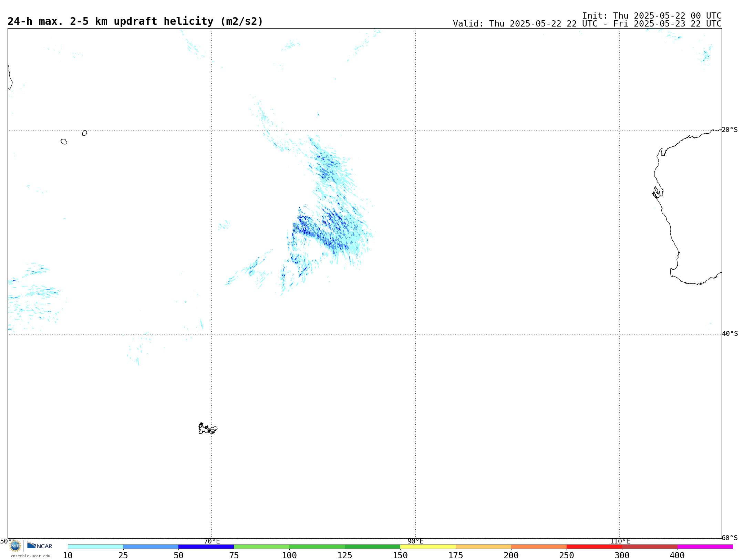Click the 'Init: Thu 2025-05-22 00 UTC' text

(x=652, y=16)
